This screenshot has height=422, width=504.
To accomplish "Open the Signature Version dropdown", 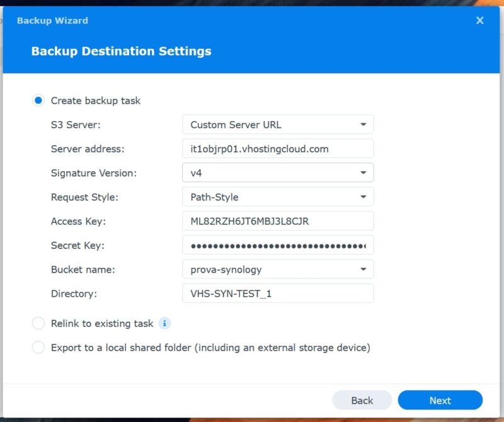I will click(278, 173).
